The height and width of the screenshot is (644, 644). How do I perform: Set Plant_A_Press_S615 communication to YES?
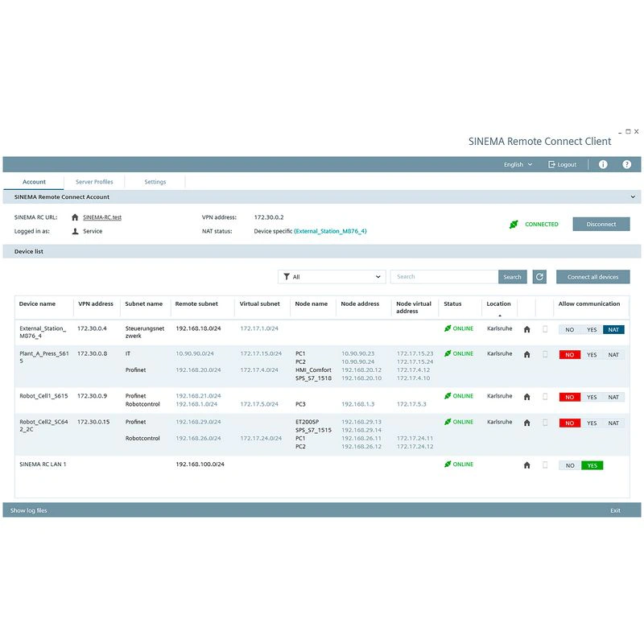pos(592,354)
